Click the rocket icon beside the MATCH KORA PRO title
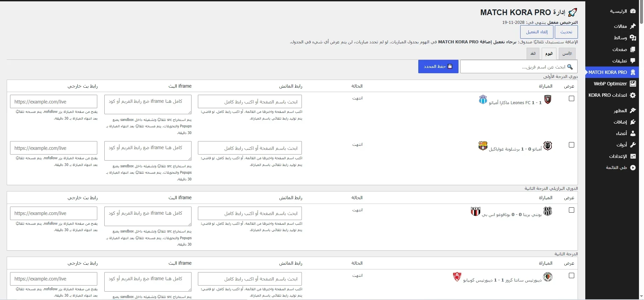644x300 pixels. [573, 13]
